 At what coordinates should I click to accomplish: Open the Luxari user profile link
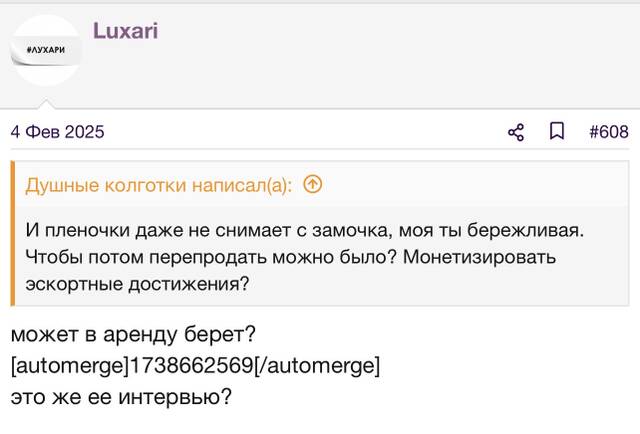coord(126,31)
